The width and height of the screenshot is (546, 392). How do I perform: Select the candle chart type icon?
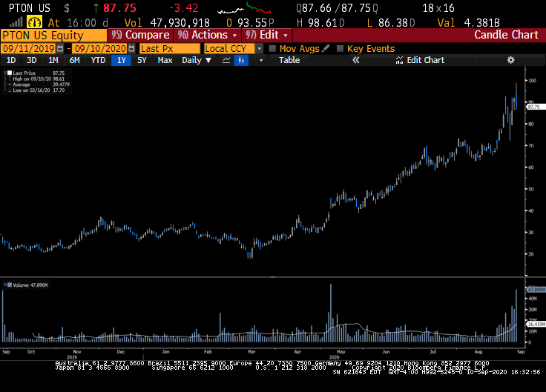pos(241,60)
